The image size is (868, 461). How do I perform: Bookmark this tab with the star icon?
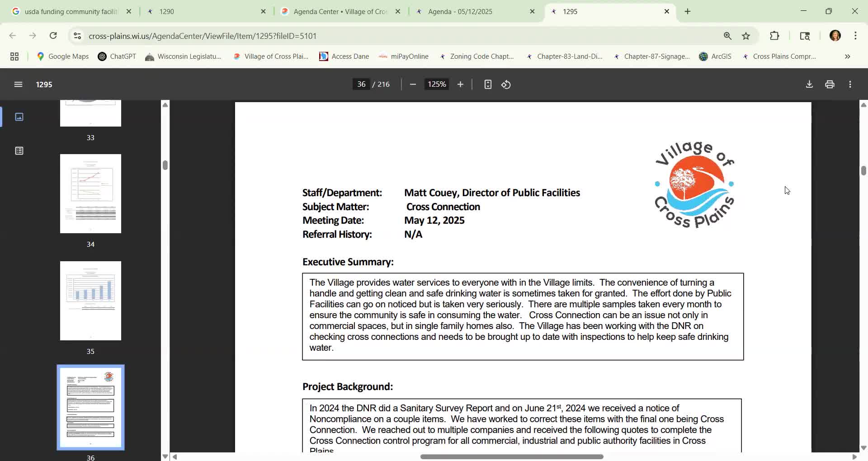pyautogui.click(x=746, y=36)
